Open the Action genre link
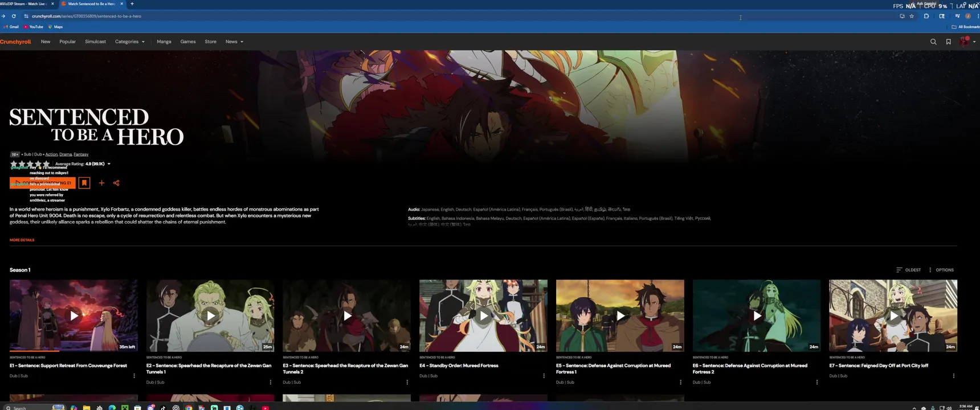The height and width of the screenshot is (410, 980). (x=51, y=154)
